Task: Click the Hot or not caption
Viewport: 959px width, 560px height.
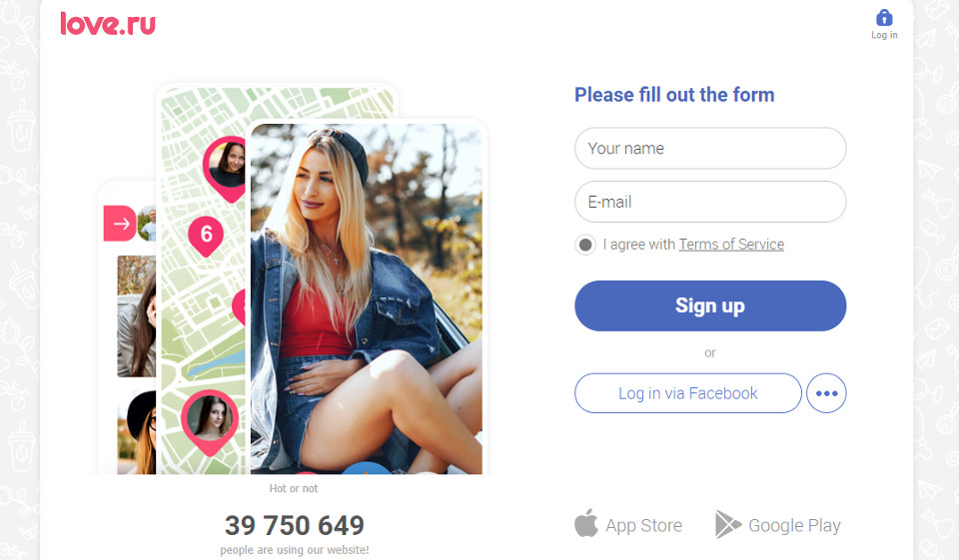Action: [294, 488]
